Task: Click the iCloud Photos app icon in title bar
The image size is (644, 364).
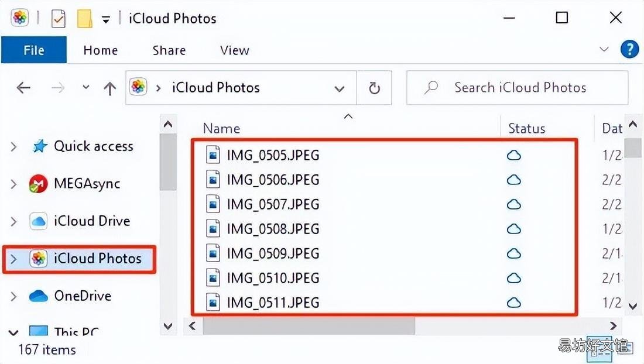Action: coord(20,18)
